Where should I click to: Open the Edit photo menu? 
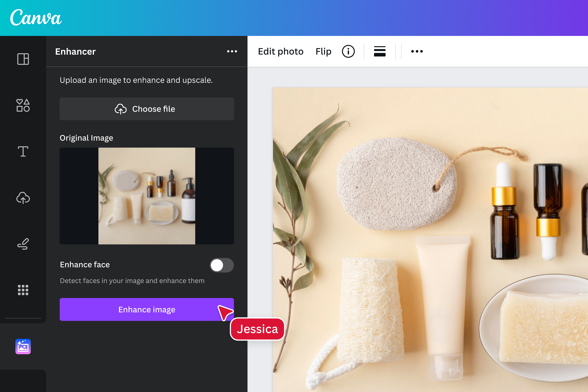click(x=280, y=51)
